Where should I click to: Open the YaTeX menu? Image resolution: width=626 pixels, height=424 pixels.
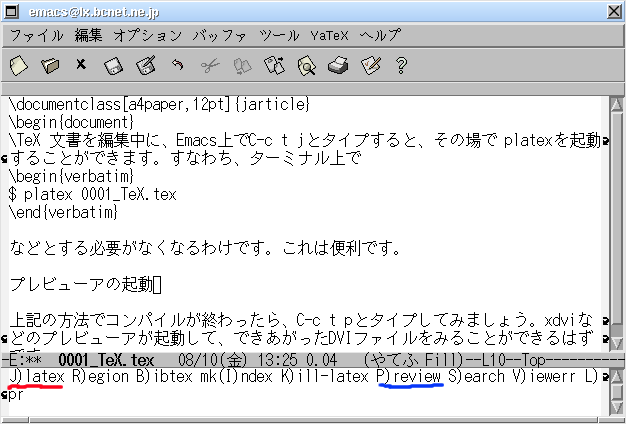coord(329,36)
